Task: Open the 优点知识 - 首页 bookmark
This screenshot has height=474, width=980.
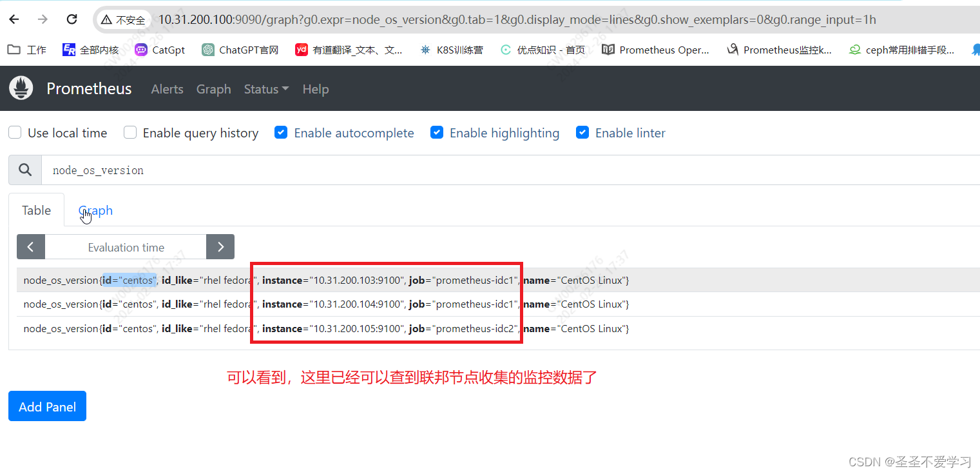Action: coord(543,50)
